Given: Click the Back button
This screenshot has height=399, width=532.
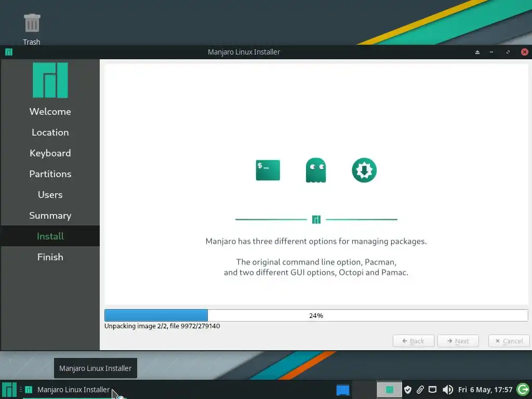Looking at the screenshot, I should (413, 341).
